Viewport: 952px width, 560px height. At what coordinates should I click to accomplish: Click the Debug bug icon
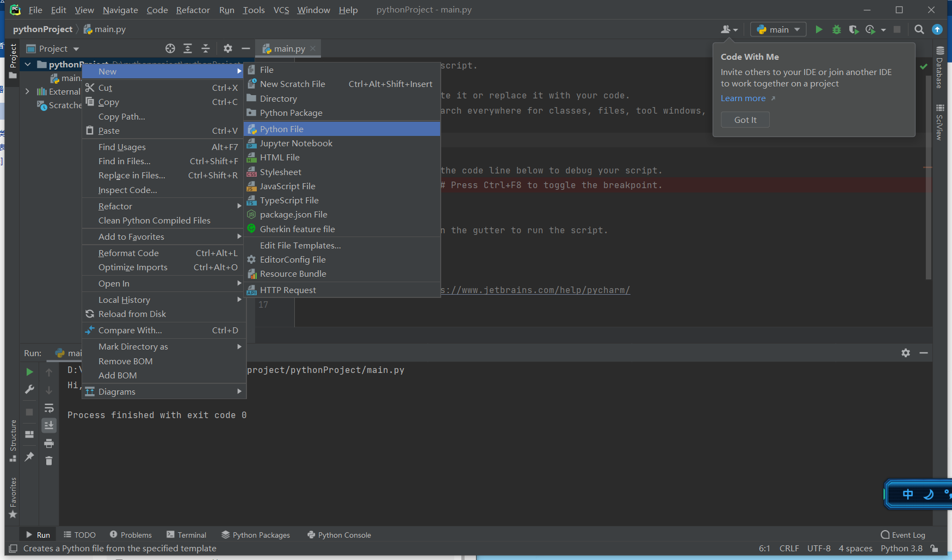(837, 29)
